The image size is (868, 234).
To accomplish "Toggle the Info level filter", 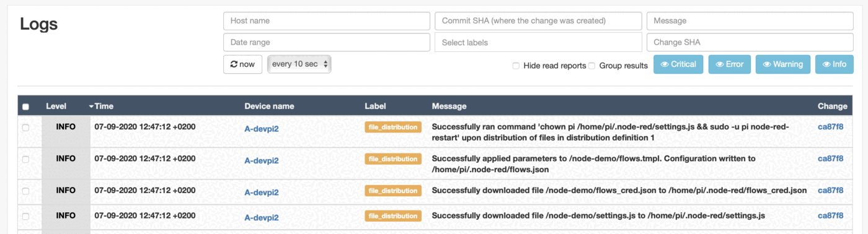I will 835,64.
